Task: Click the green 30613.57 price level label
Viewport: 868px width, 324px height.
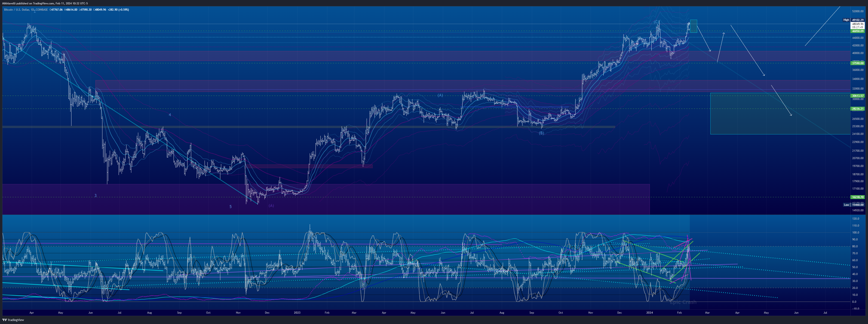Action: click(x=858, y=96)
